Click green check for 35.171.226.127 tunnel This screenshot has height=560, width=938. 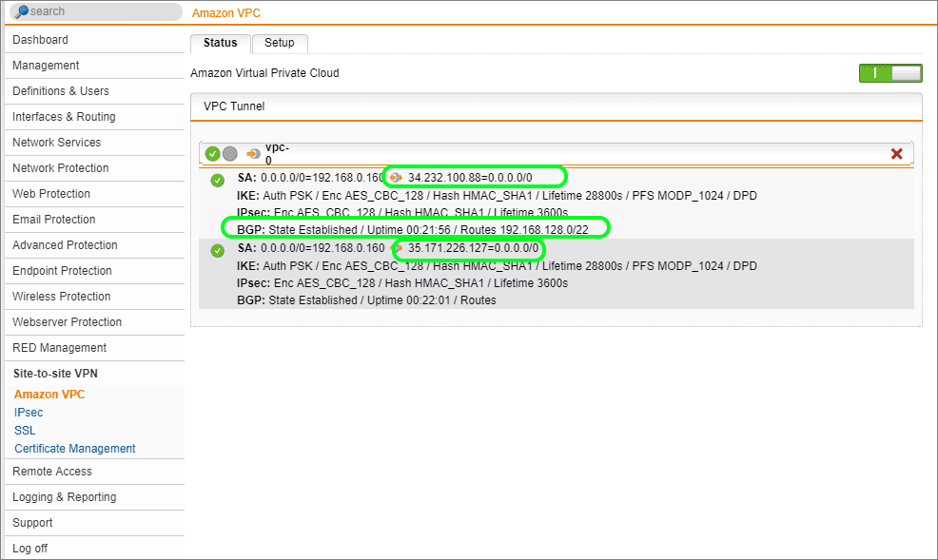[x=218, y=250]
